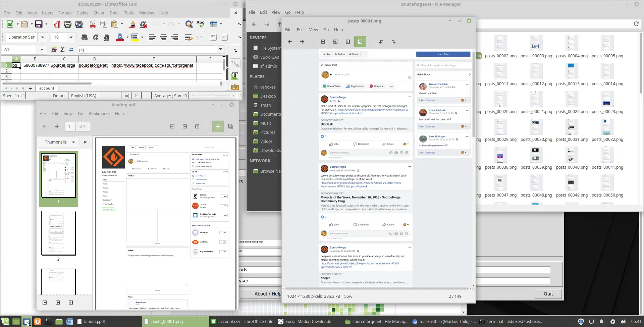Apply the red font color swatch button
Image resolution: width=644 pixels, height=327 pixels.
120,37
